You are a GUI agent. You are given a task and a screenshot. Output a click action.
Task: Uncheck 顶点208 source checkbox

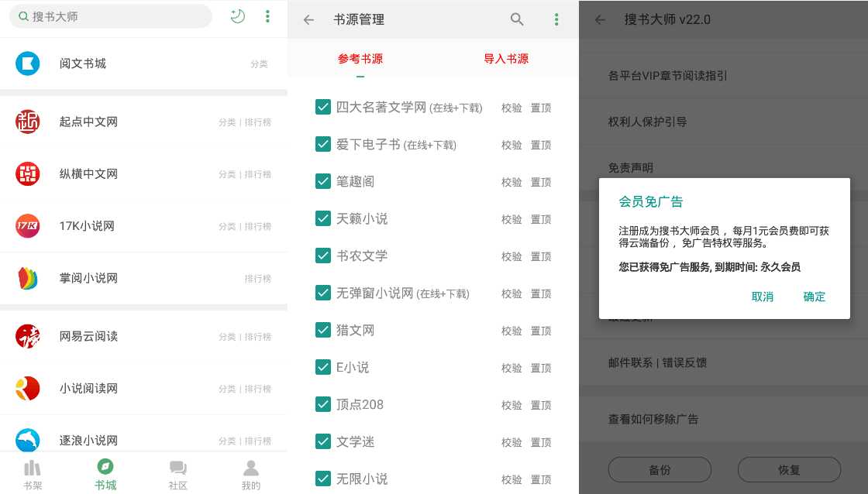coord(322,404)
